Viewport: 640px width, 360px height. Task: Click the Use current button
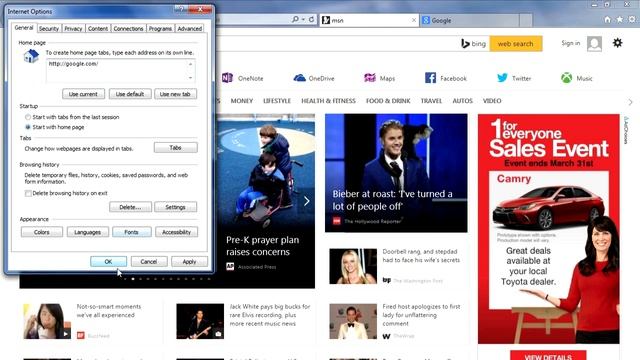pyautogui.click(x=83, y=94)
